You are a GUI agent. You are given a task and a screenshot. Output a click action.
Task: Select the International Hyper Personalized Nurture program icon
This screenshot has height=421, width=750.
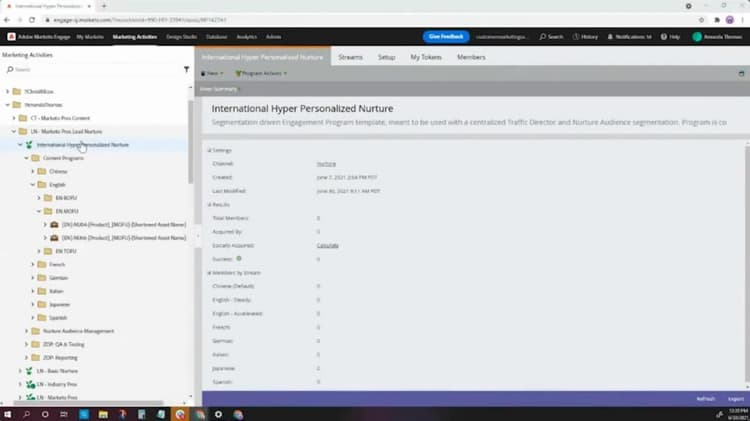(29, 144)
